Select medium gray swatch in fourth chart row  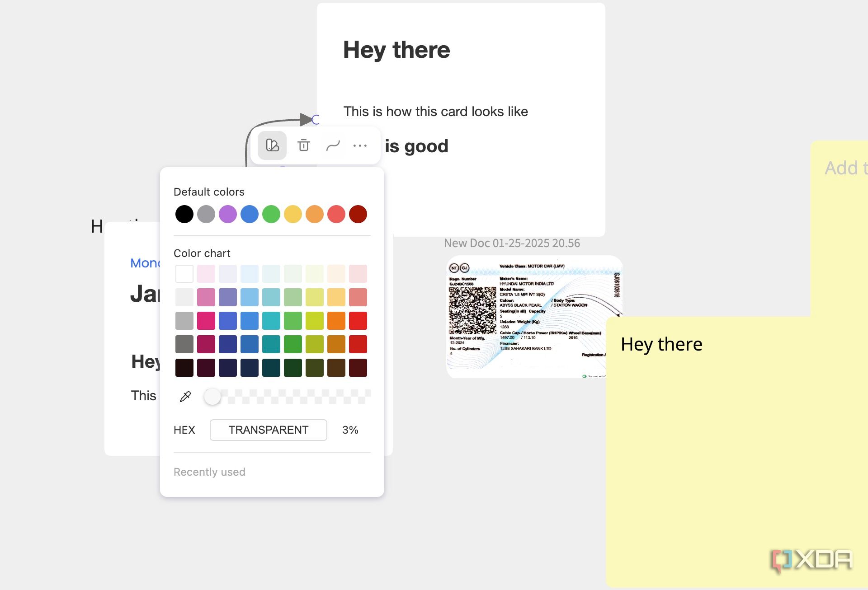(x=184, y=344)
